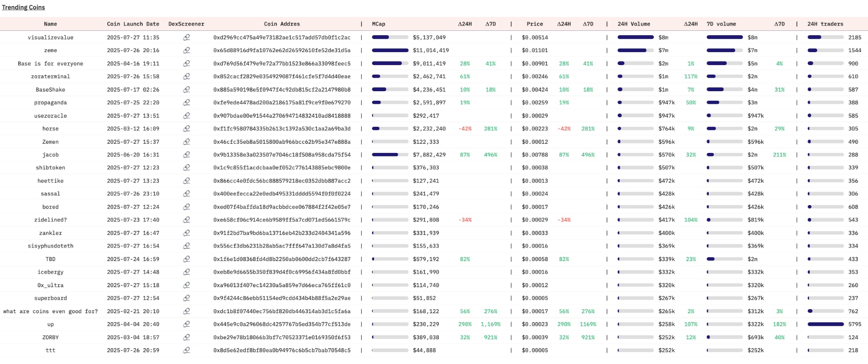Select the propaganda coin address
Image resolution: width=868 pixels, height=364 pixels.
[x=282, y=103]
